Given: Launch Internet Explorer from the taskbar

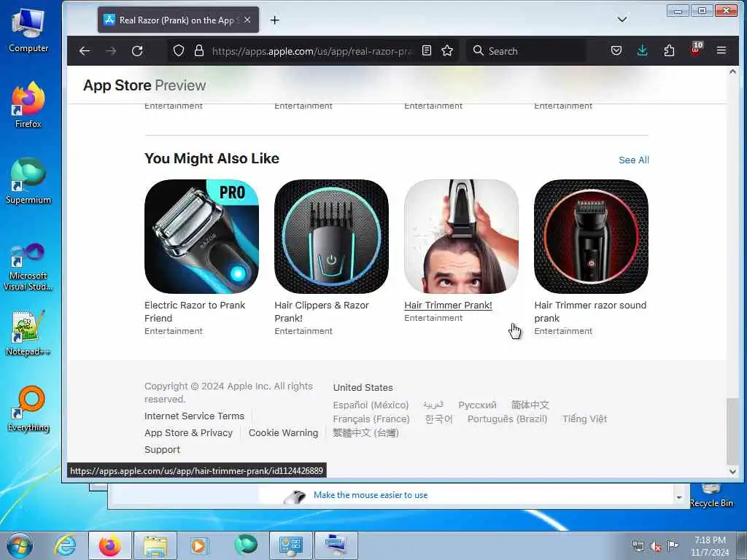Looking at the screenshot, I should (x=65, y=545).
